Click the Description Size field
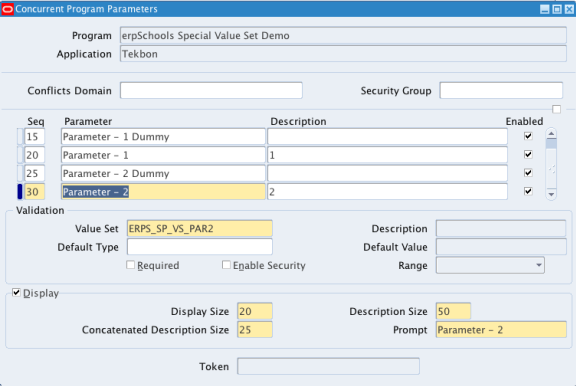Viewport: 576px width, 386px height. [453, 311]
